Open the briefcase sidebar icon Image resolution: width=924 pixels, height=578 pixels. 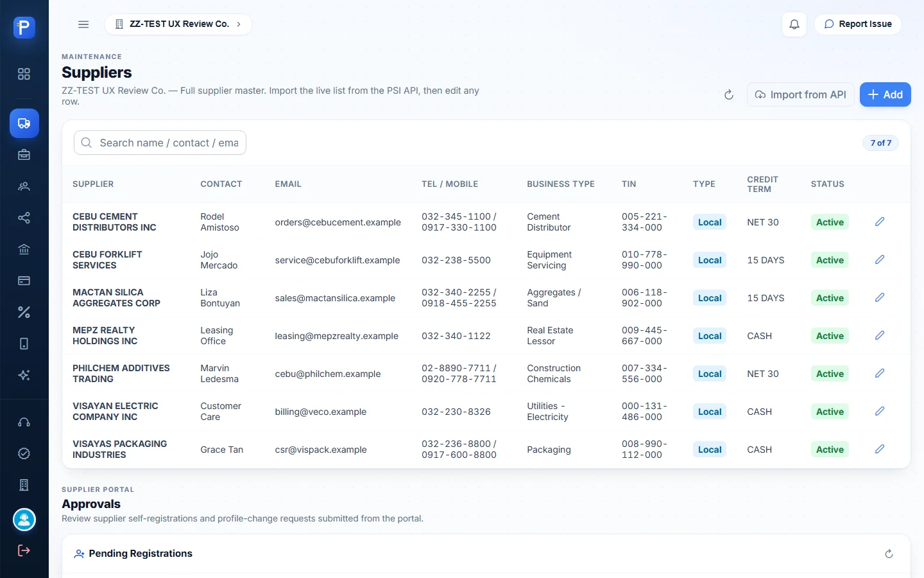pos(24,155)
